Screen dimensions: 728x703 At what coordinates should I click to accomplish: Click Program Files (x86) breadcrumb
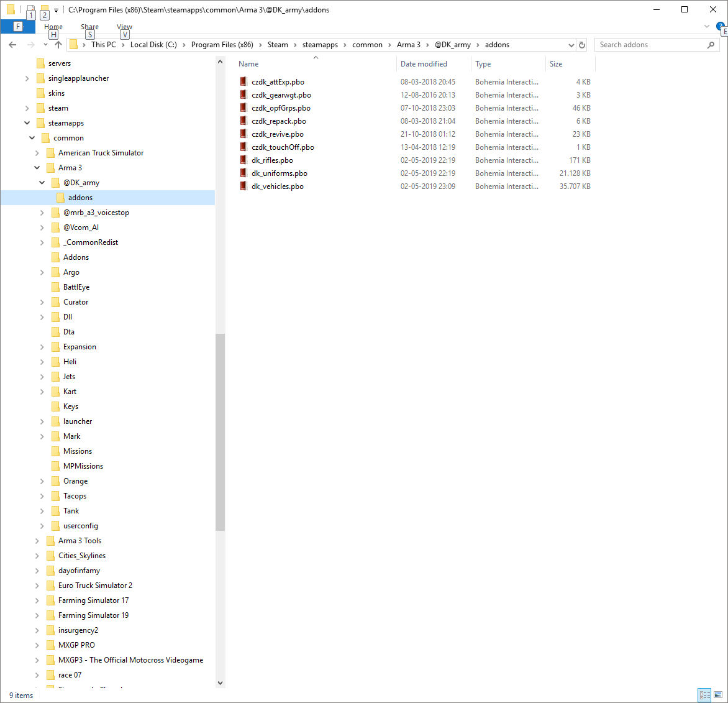click(x=222, y=45)
